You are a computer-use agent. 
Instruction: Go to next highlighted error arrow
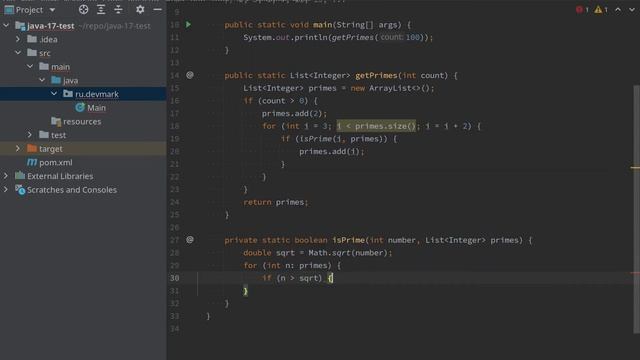(x=631, y=9)
